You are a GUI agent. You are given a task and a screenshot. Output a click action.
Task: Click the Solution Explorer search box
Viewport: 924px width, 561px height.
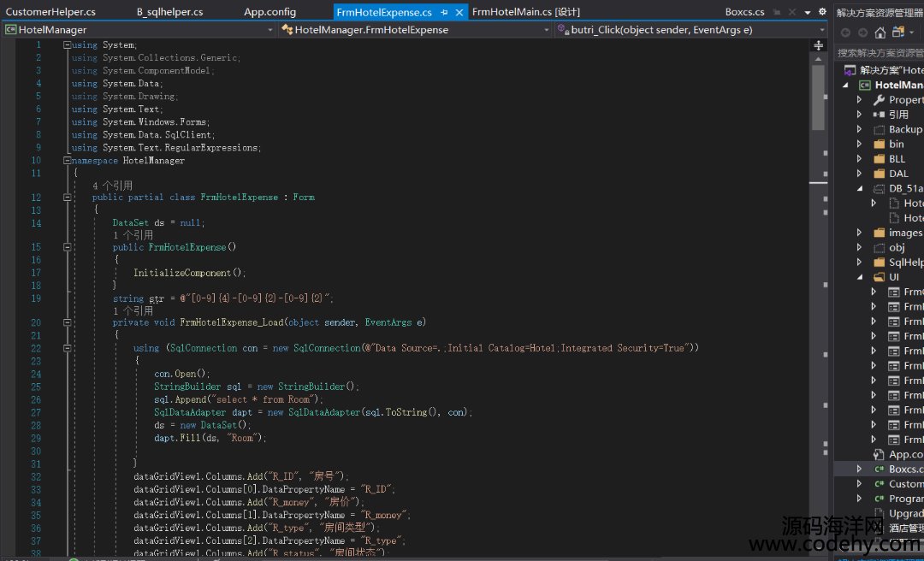pyautogui.click(x=880, y=53)
